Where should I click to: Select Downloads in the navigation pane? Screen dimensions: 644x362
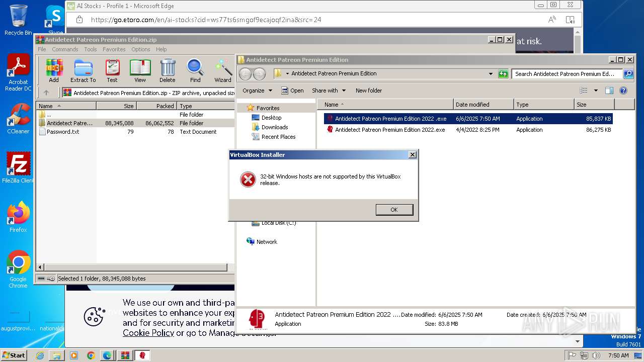275,127
